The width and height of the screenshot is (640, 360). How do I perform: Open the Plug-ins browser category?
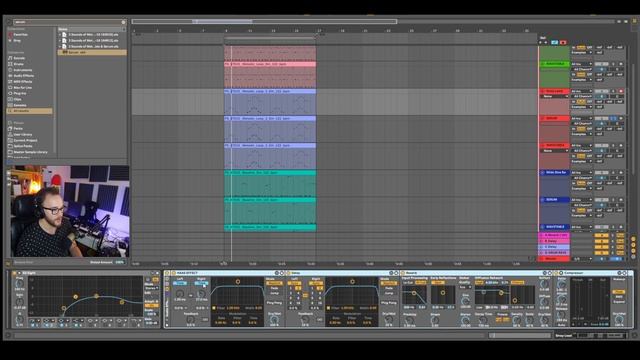point(20,93)
